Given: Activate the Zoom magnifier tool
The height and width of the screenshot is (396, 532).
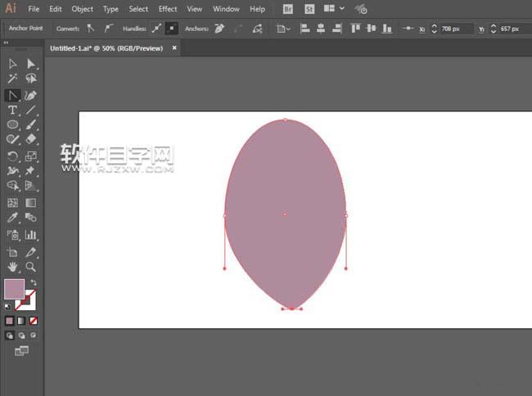Looking at the screenshot, I should pos(30,267).
